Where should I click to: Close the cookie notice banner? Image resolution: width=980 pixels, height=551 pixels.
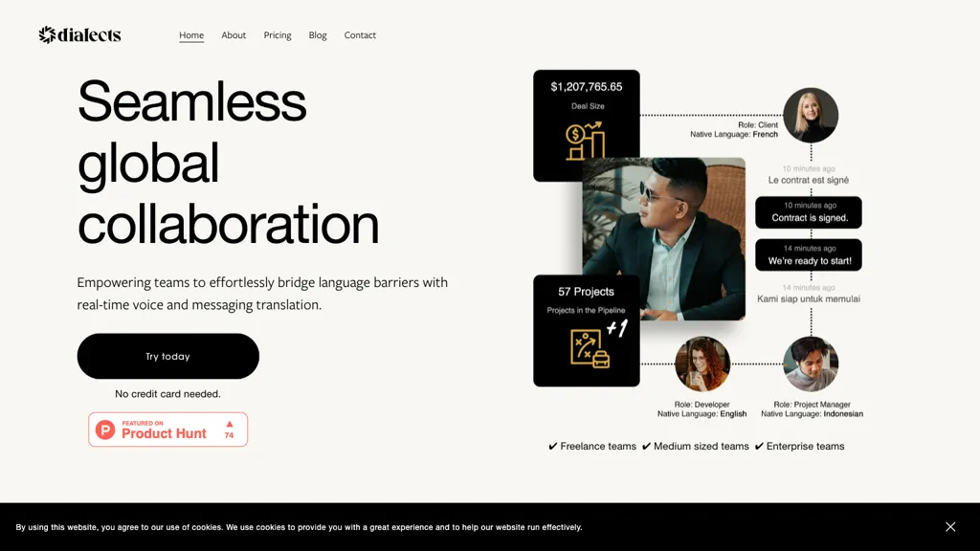click(950, 527)
